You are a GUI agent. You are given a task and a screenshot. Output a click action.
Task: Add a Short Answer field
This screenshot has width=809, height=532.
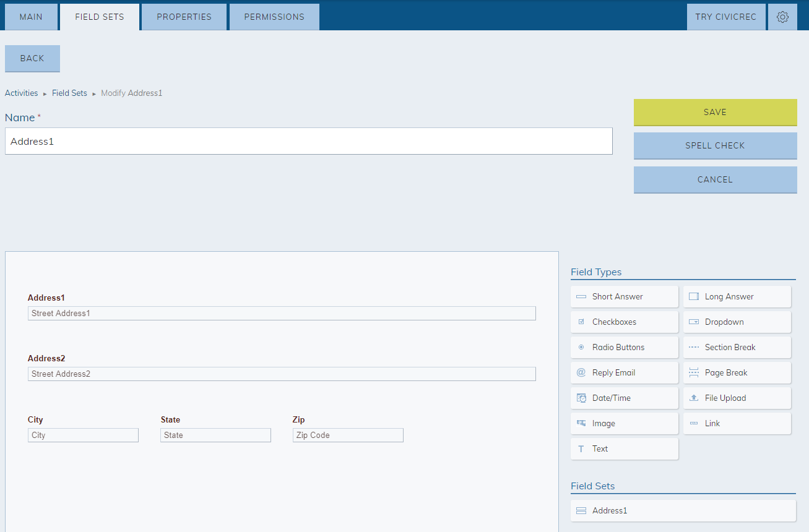pyautogui.click(x=625, y=297)
